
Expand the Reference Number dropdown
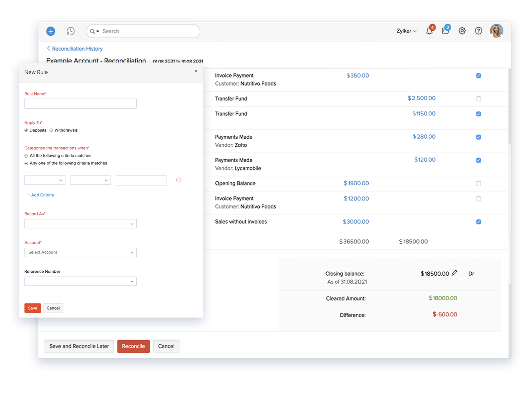80,281
